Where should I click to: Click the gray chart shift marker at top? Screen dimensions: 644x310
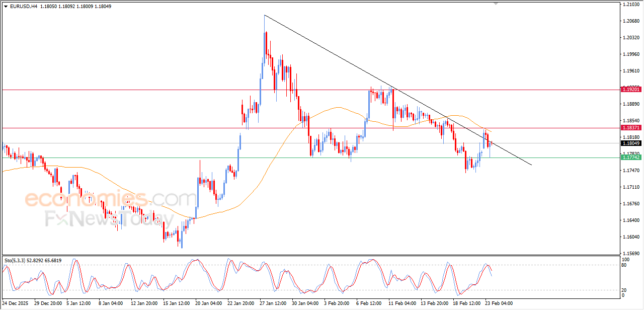497,4
